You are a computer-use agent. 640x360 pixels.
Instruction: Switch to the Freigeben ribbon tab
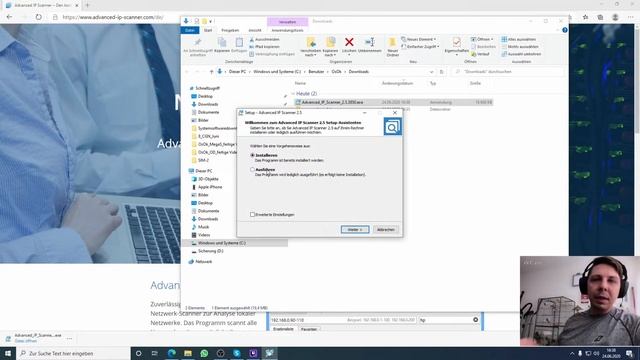pos(230,30)
